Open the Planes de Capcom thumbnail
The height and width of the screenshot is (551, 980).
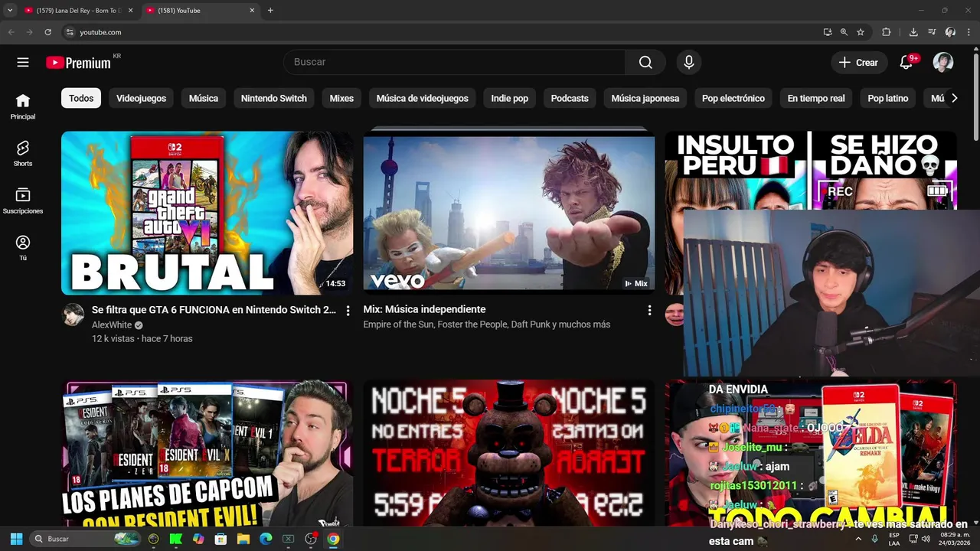207,453
